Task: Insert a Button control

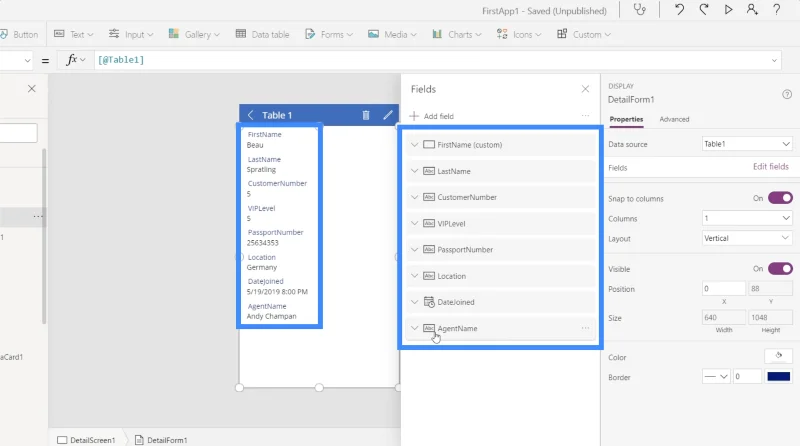Action: (x=19, y=34)
